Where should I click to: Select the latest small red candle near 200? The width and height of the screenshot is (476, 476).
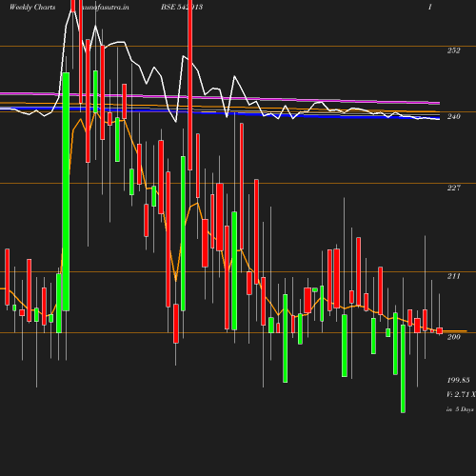440,331
